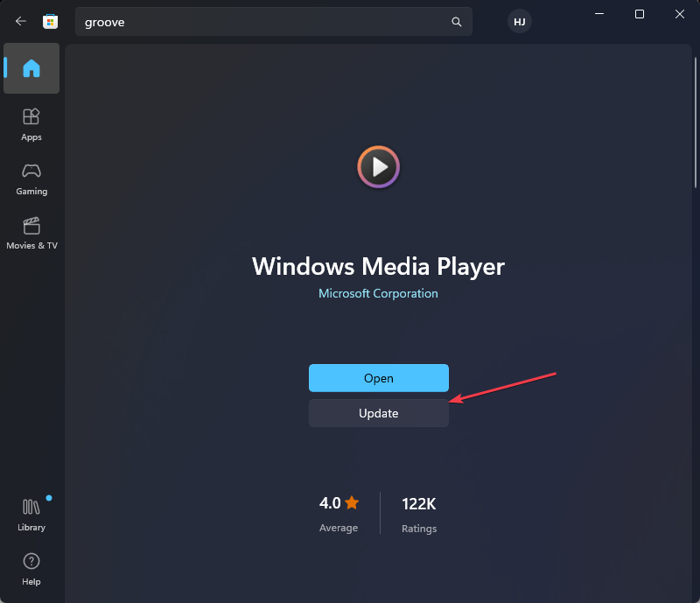The image size is (700, 603).
Task: Open the HJ account profile
Action: [519, 21]
